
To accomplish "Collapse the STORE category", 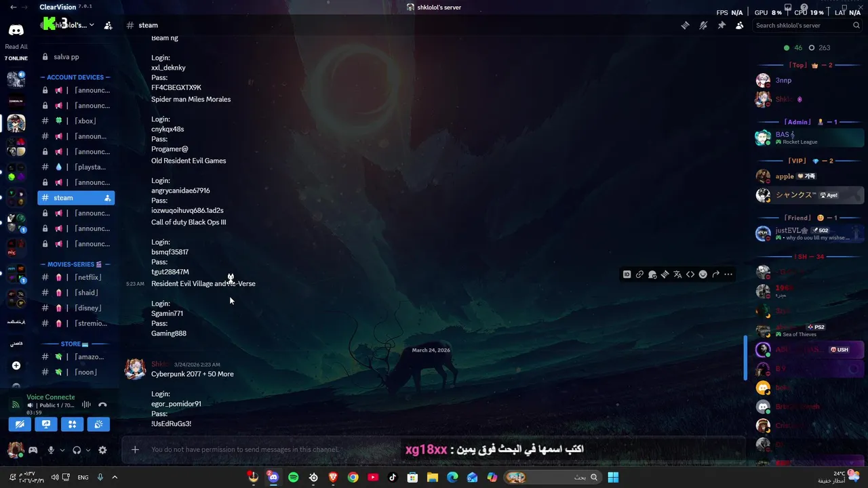I will tap(75, 344).
